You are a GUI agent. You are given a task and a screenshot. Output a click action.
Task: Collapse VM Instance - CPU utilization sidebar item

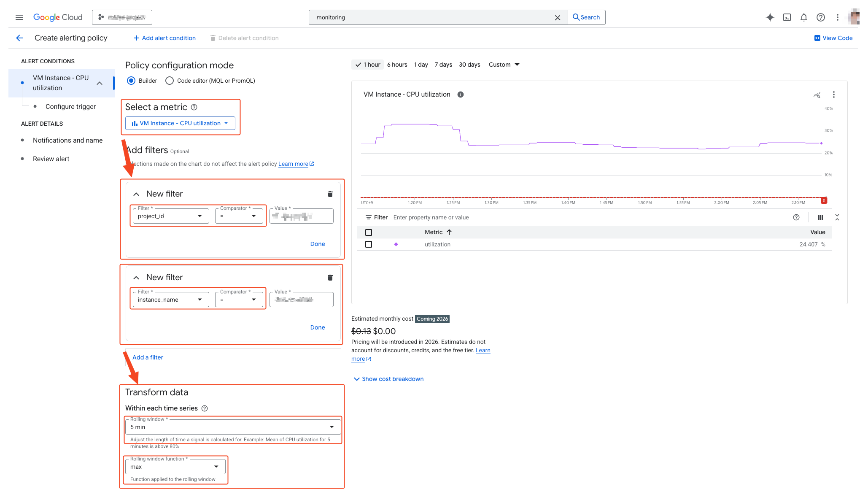[100, 83]
